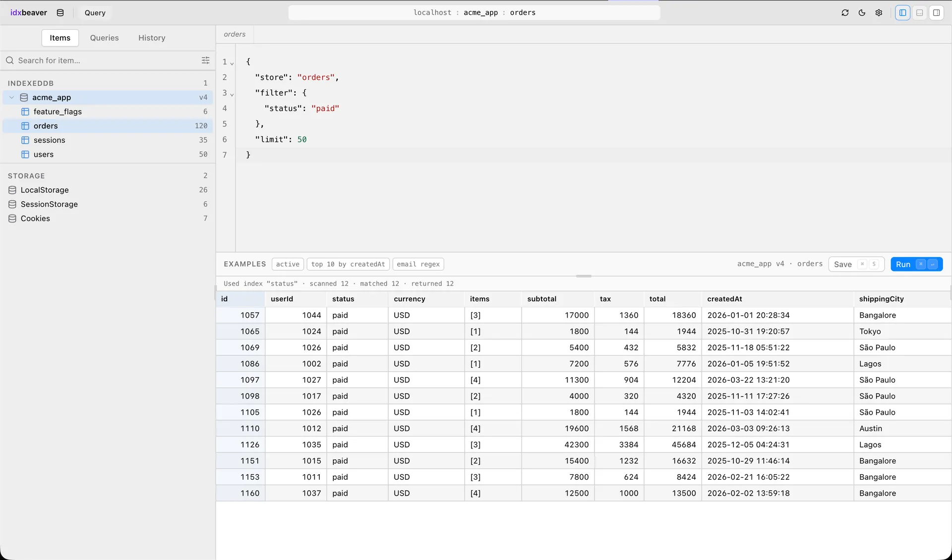Click the acme_app database icon
This screenshot has height=560, width=952.
pyautogui.click(x=24, y=98)
